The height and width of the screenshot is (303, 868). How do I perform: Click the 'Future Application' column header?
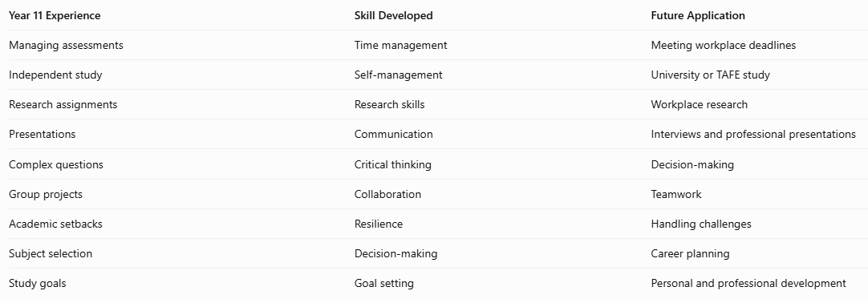[698, 15]
